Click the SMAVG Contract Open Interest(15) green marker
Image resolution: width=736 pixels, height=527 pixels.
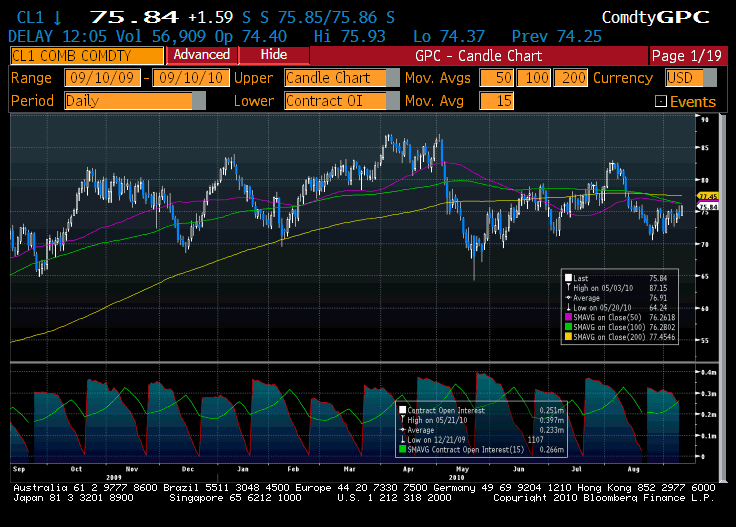click(x=402, y=449)
